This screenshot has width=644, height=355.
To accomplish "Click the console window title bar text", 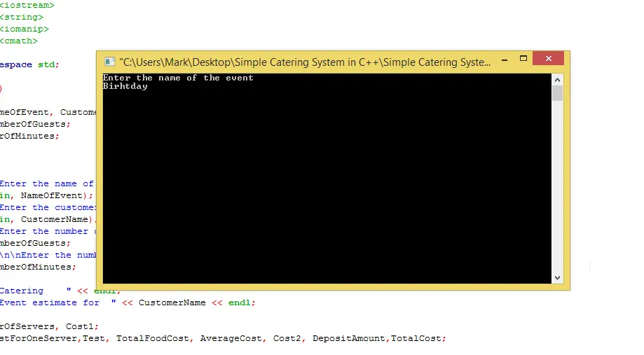I will (305, 62).
